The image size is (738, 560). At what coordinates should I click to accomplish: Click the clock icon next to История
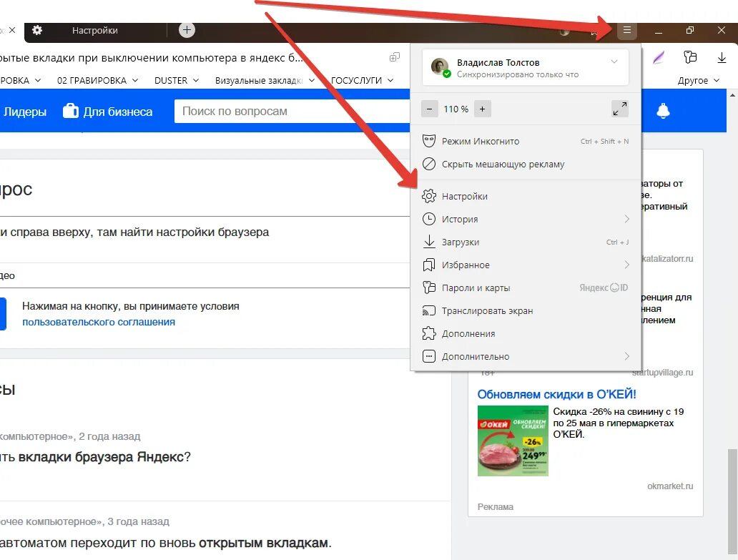click(x=428, y=219)
